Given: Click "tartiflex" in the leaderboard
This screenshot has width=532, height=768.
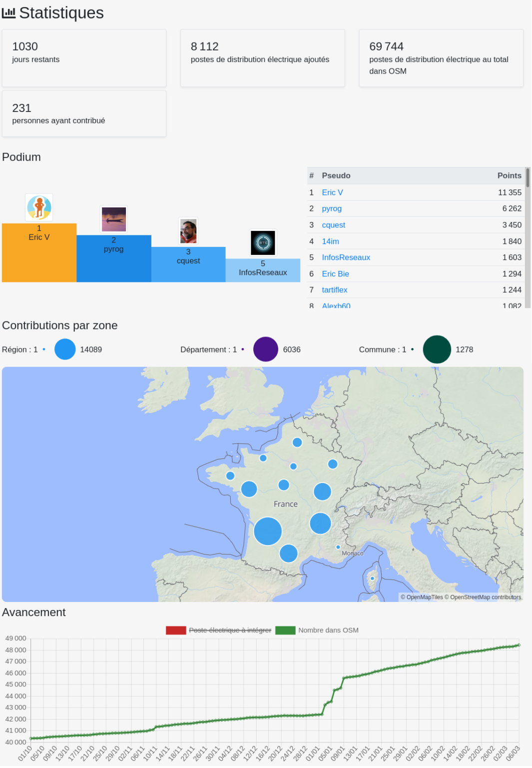Looking at the screenshot, I should pyautogui.click(x=334, y=290).
